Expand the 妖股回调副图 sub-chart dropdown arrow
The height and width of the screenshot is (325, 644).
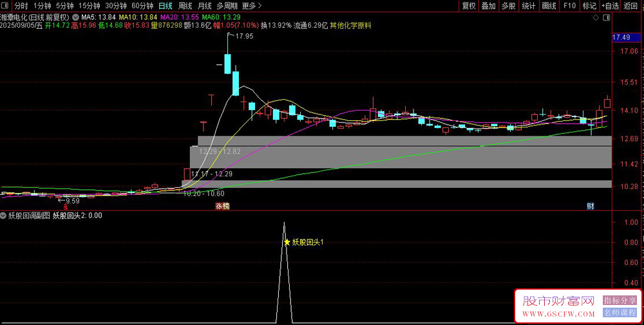pyautogui.click(x=3, y=215)
